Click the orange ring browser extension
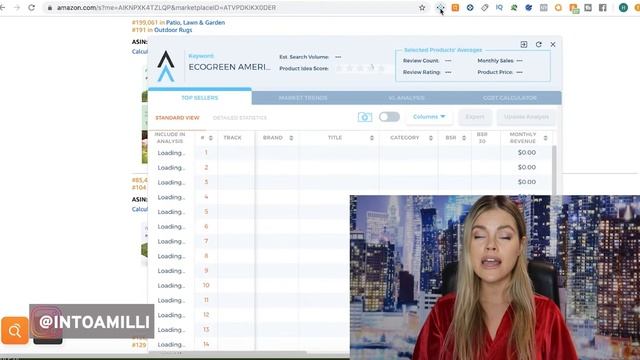The height and width of the screenshot is (360, 640). [558, 7]
